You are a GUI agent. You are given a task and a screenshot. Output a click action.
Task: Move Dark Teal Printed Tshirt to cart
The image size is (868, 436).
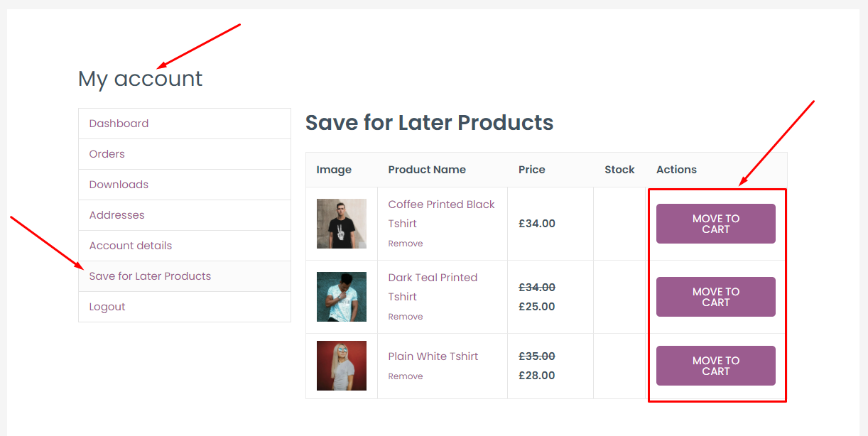point(715,296)
